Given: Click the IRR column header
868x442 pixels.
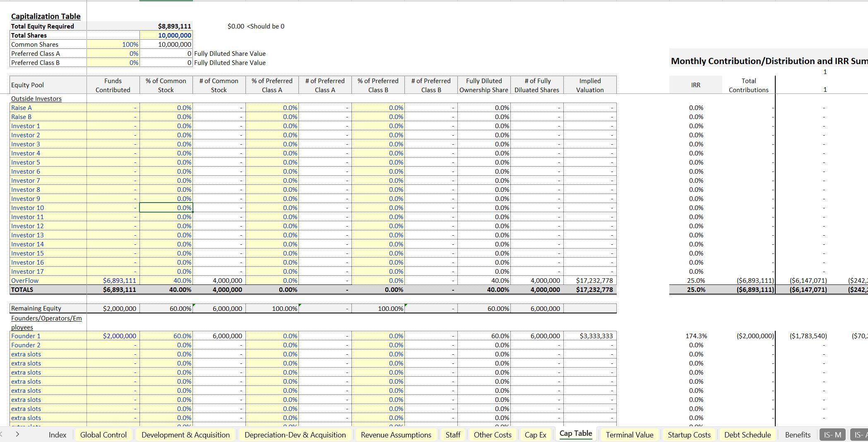Looking at the screenshot, I should tap(696, 85).
